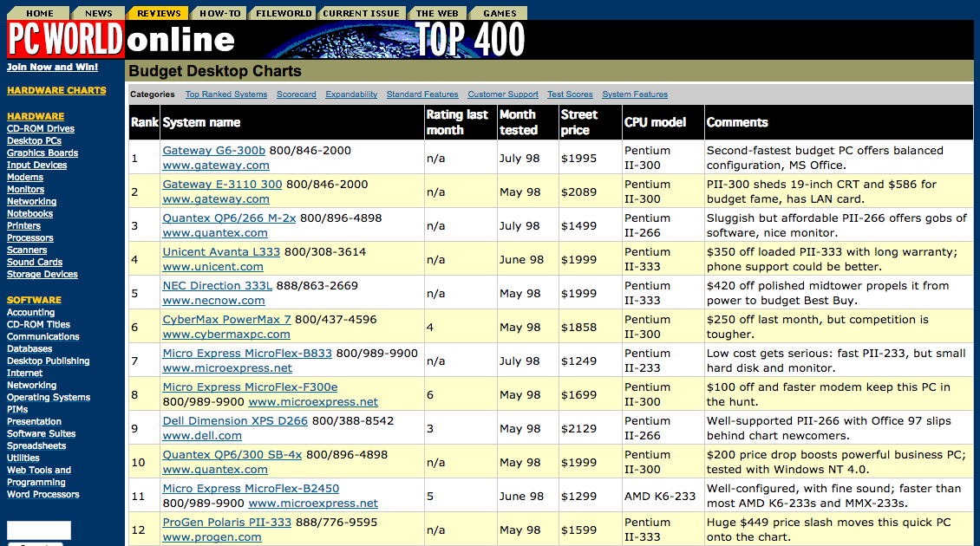
Task: Go to Presentation software category
Action: coord(35,422)
